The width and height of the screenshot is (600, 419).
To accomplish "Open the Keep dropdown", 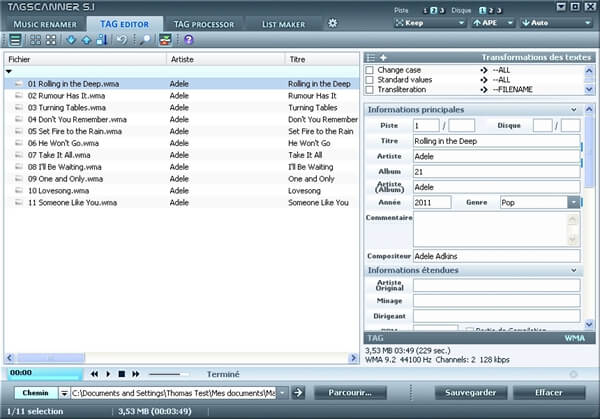I will pyautogui.click(x=430, y=23).
